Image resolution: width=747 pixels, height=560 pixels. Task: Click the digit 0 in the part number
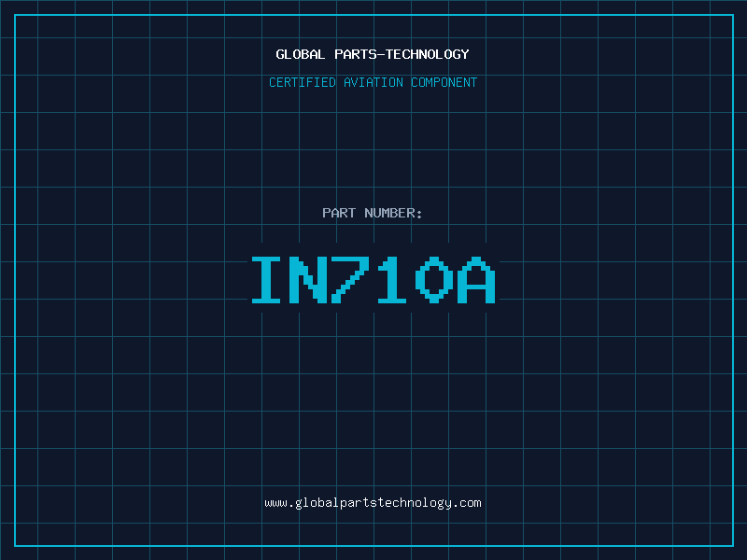(x=433, y=279)
